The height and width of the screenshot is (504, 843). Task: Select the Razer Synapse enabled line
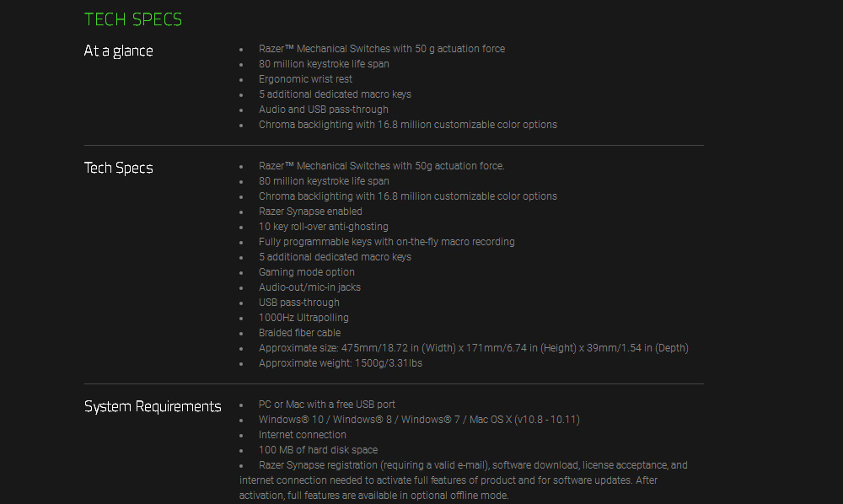click(x=310, y=212)
